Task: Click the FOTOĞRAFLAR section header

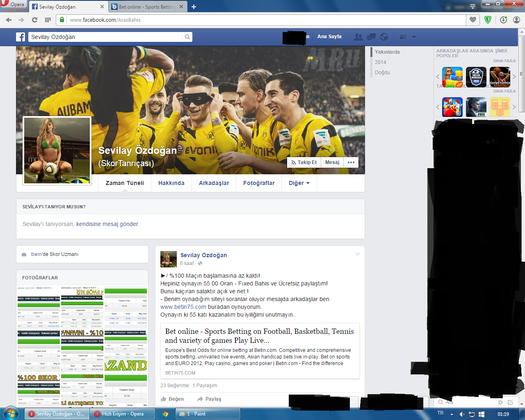Action: tap(40, 278)
